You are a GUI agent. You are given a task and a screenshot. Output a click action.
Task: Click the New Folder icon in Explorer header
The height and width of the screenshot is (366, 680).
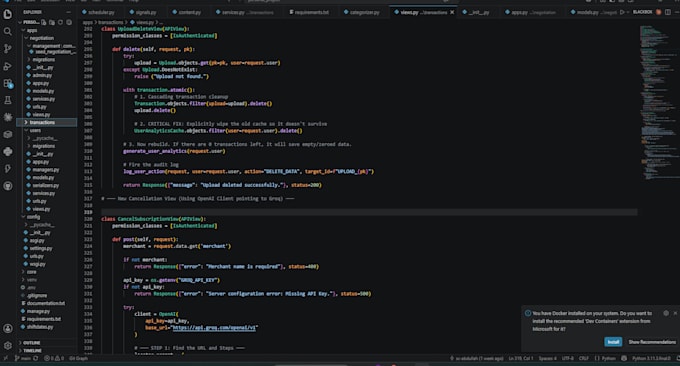pyautogui.click(x=52, y=22)
